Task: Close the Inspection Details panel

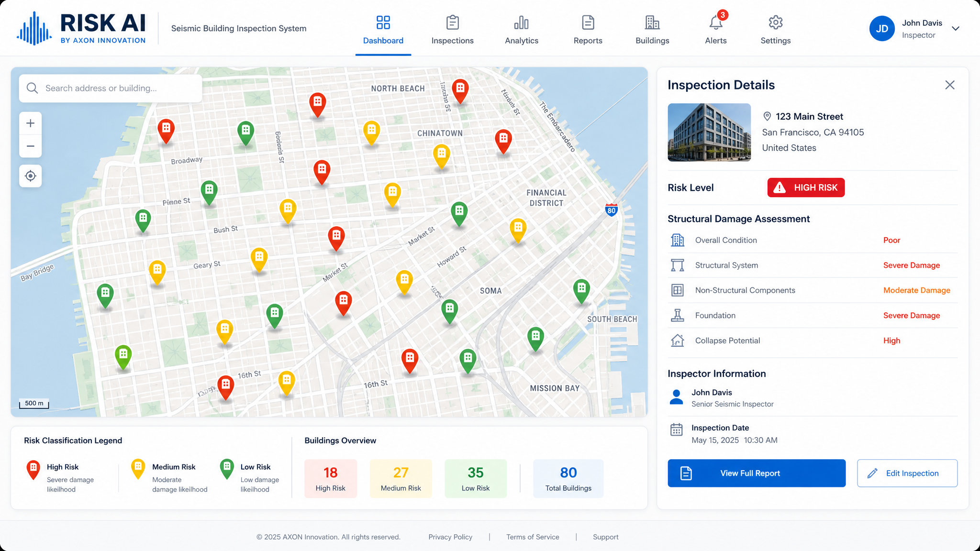Action: (950, 85)
